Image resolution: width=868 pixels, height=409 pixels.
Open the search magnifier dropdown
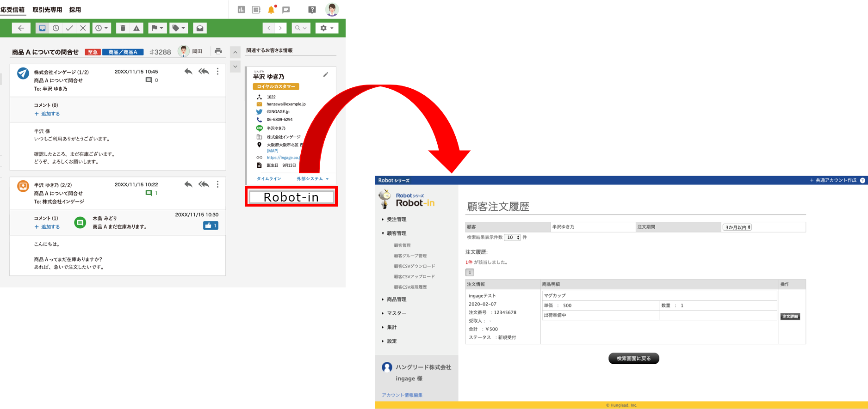pyautogui.click(x=301, y=28)
